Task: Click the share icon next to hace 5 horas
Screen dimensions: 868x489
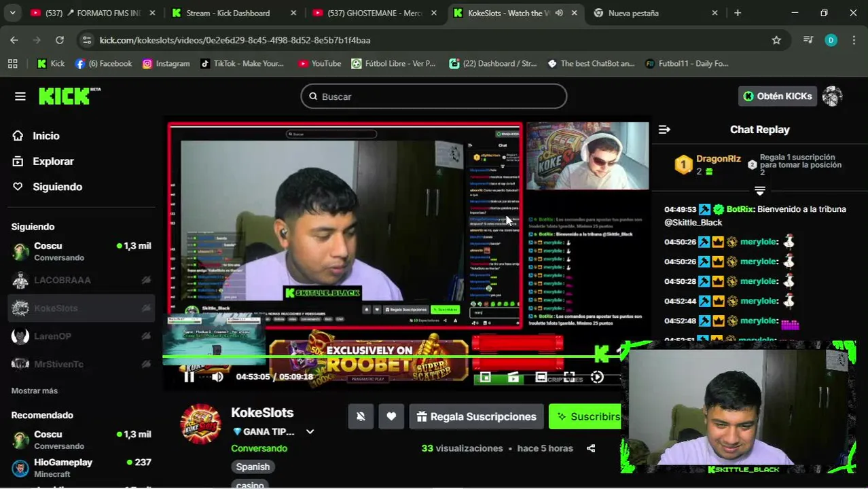Action: click(591, 448)
